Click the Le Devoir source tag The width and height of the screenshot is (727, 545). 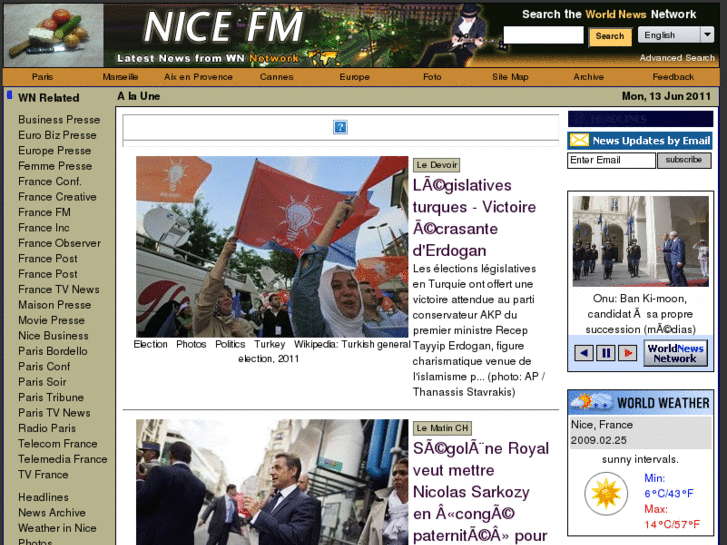click(x=436, y=165)
